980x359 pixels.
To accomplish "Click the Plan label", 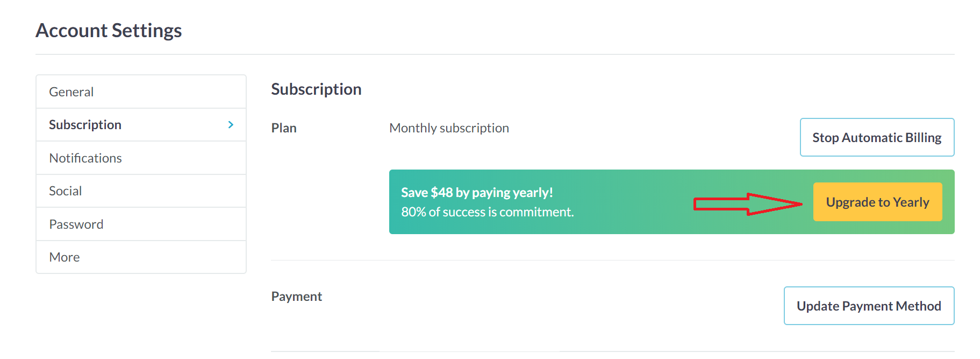I will [284, 128].
